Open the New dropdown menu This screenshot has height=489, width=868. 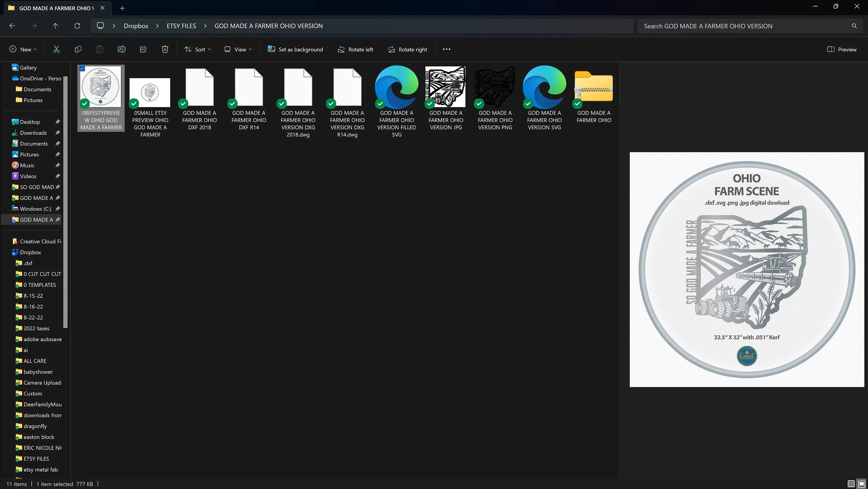[23, 49]
